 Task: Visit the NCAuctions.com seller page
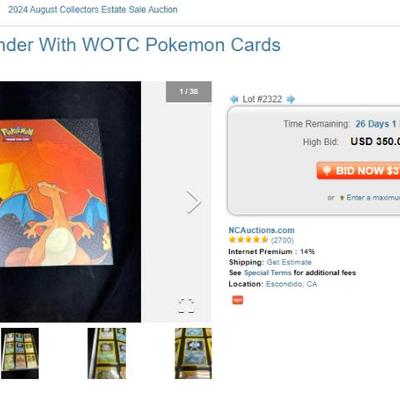tap(261, 230)
